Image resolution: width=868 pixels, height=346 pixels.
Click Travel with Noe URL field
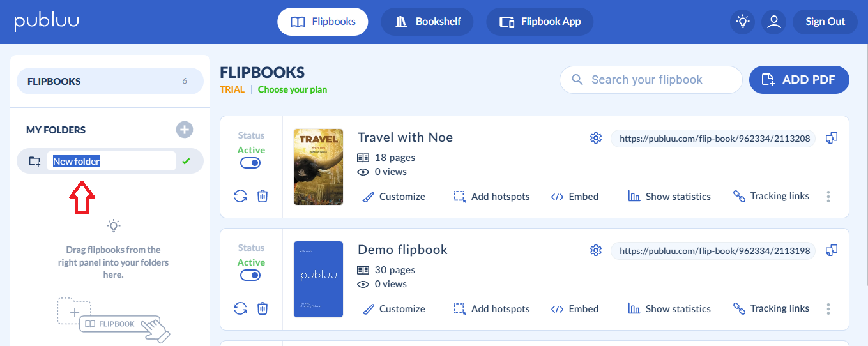tap(713, 139)
